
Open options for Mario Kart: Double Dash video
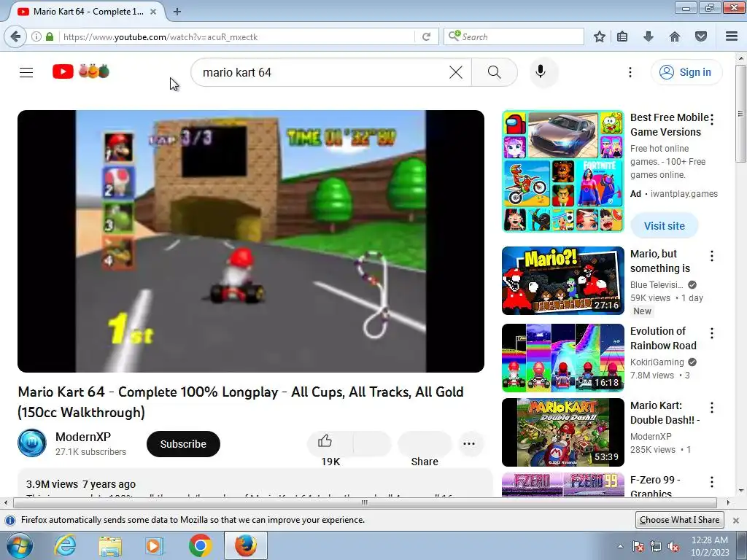[712, 408]
